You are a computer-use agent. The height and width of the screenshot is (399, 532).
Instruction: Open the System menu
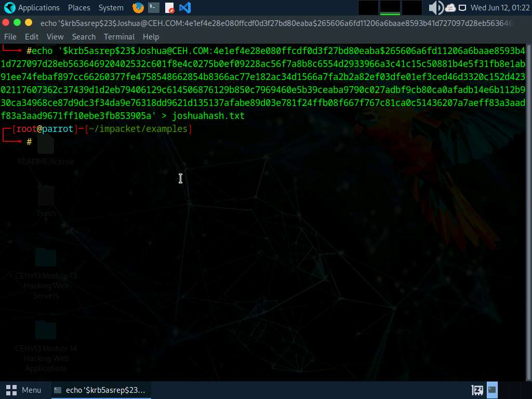111,8
